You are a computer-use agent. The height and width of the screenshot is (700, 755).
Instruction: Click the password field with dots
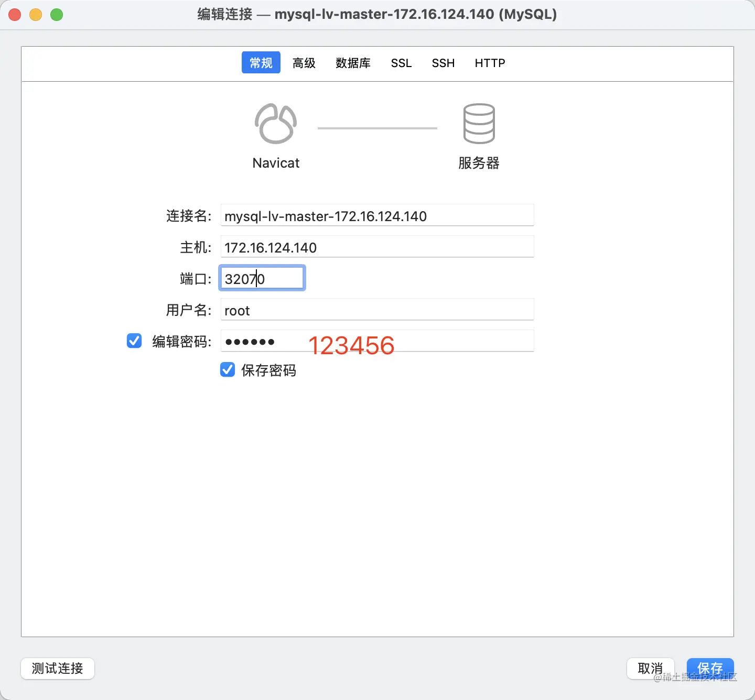[377, 341]
